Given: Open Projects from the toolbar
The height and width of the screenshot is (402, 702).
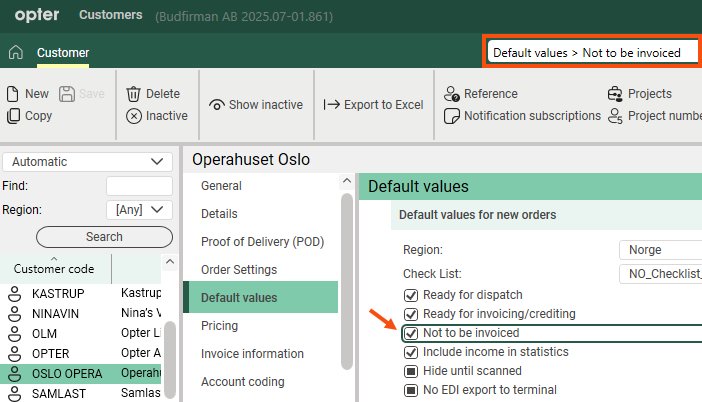Looking at the screenshot, I should (615, 94).
